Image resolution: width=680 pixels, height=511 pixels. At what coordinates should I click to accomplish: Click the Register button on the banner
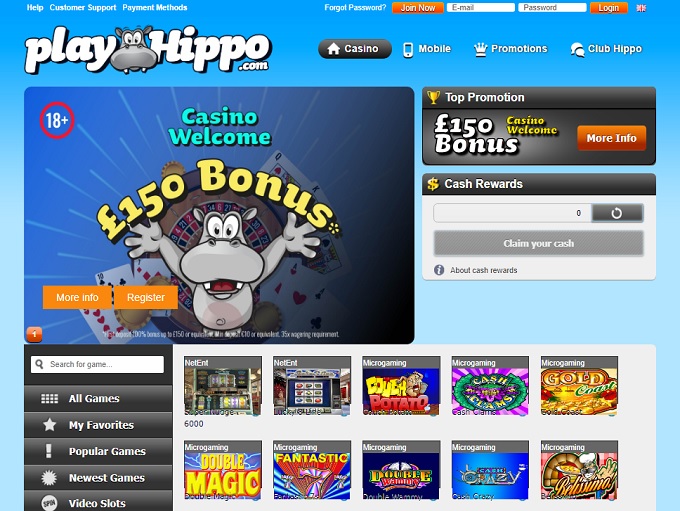(x=146, y=297)
